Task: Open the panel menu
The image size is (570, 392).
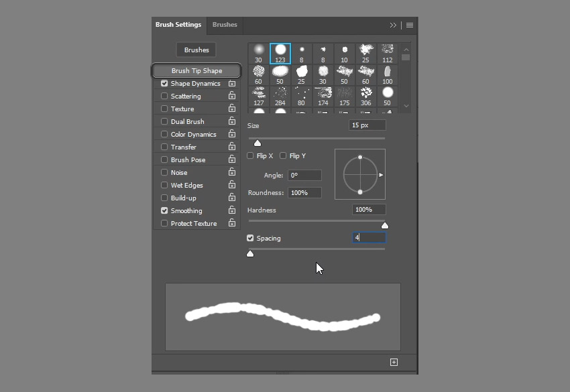Action: [409, 25]
